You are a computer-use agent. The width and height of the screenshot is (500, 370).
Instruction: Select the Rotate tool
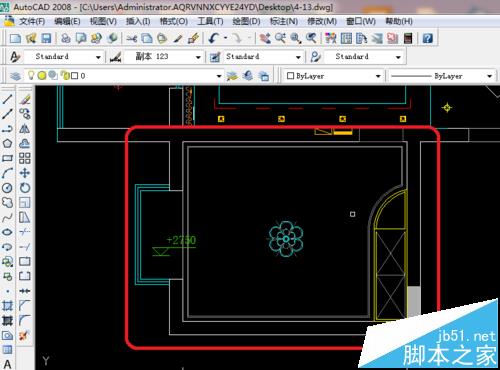[25, 188]
